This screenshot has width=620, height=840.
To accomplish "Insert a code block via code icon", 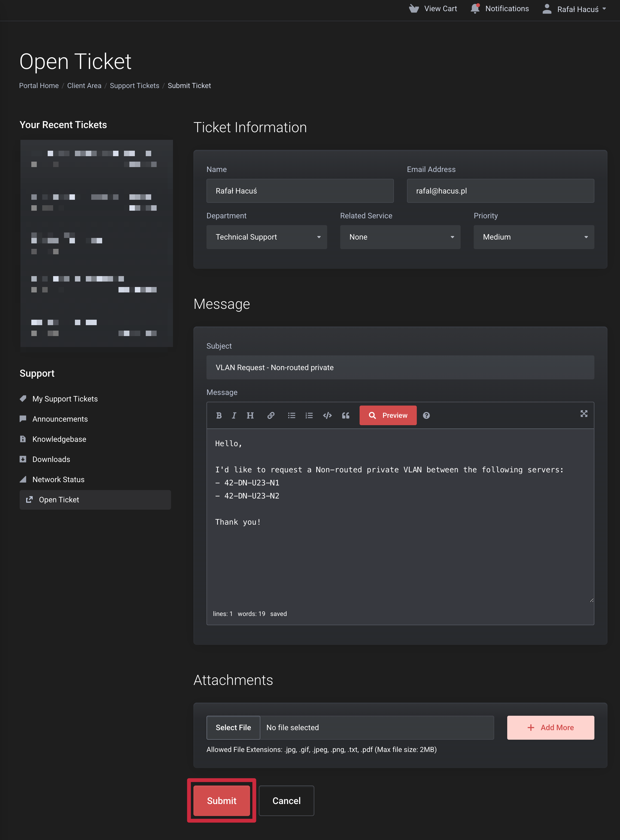I will click(x=327, y=415).
